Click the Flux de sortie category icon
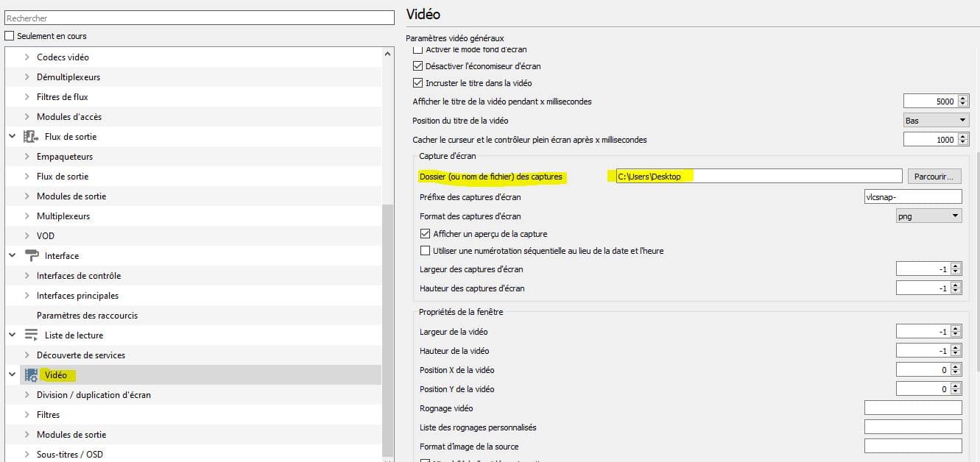Image resolution: width=980 pixels, height=462 pixels. click(31, 137)
